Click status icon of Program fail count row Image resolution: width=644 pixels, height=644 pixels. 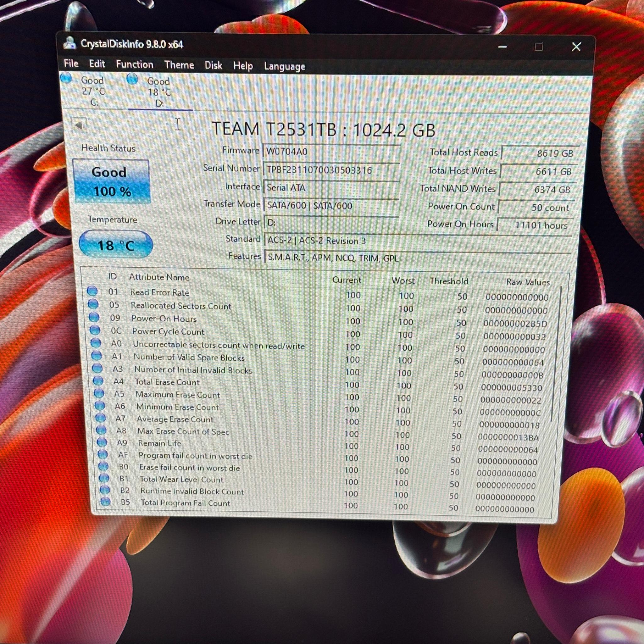[x=103, y=454]
